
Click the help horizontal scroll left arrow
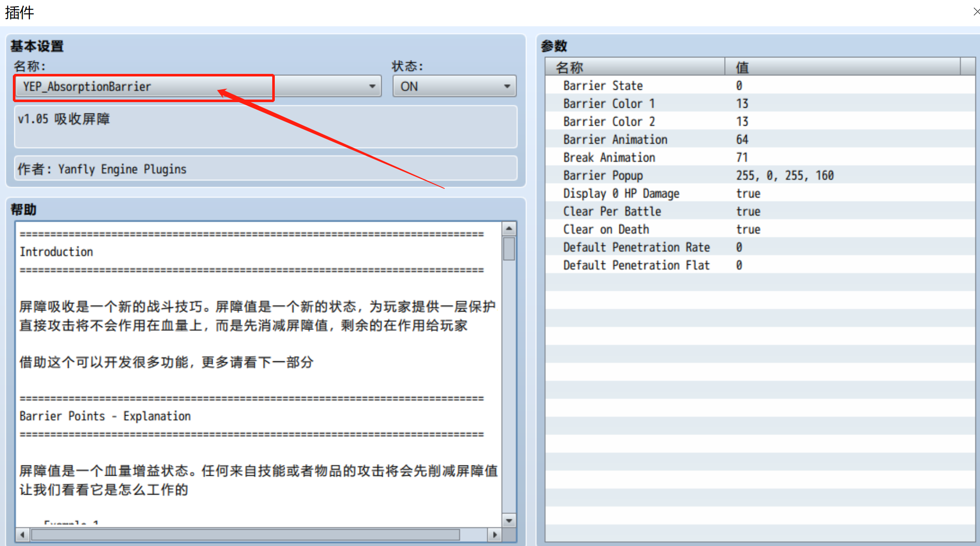coord(22,535)
